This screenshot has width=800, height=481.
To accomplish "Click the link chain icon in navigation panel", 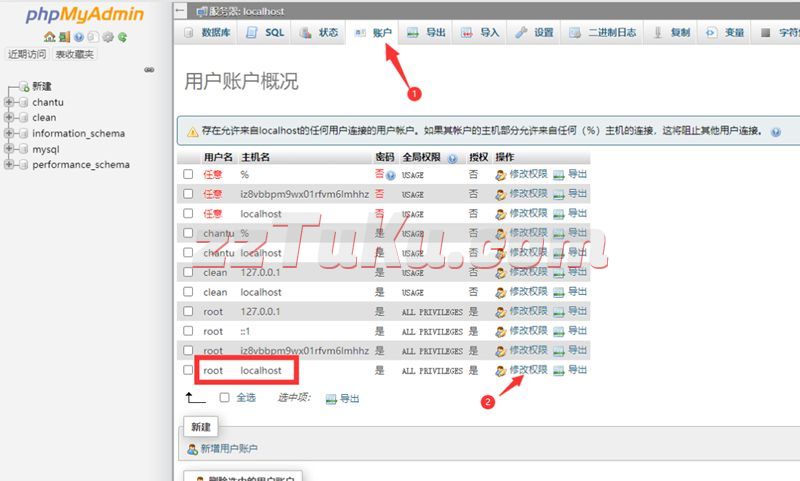I will point(149,70).
